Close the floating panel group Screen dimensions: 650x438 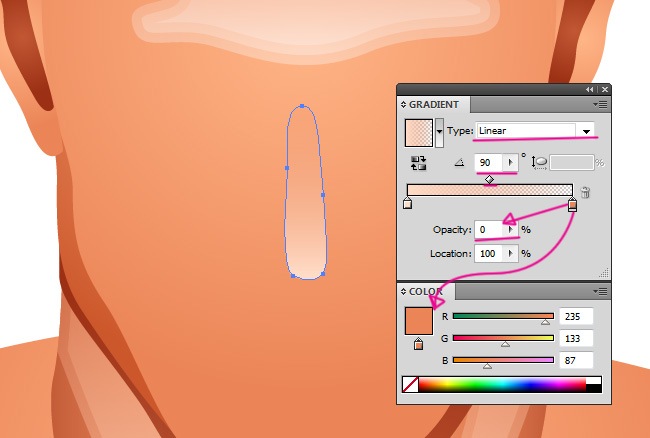[x=605, y=90]
